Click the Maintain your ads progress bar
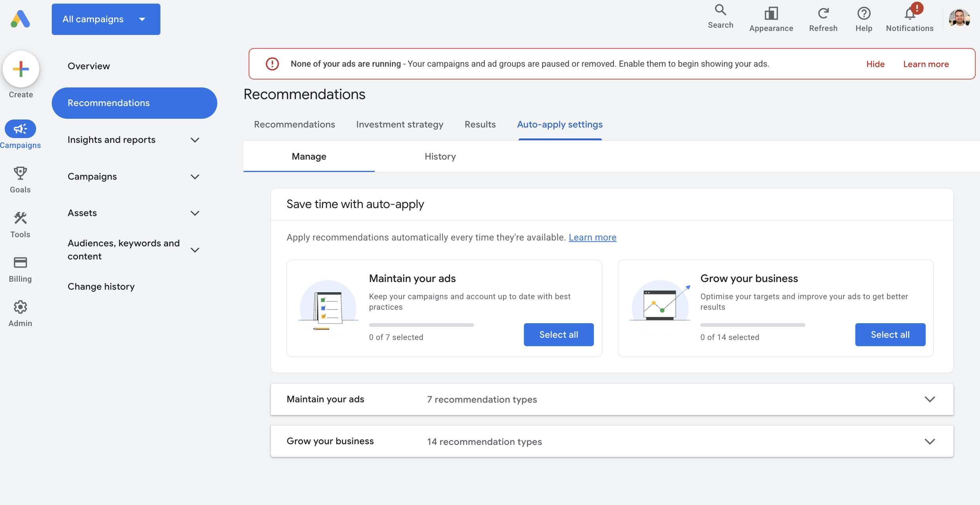 (x=421, y=325)
